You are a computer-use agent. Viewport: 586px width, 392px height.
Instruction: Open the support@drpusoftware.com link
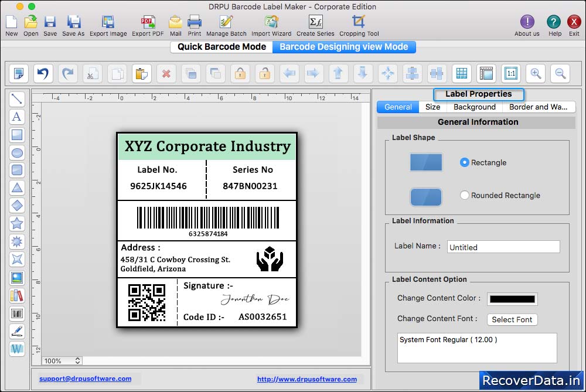coord(85,379)
